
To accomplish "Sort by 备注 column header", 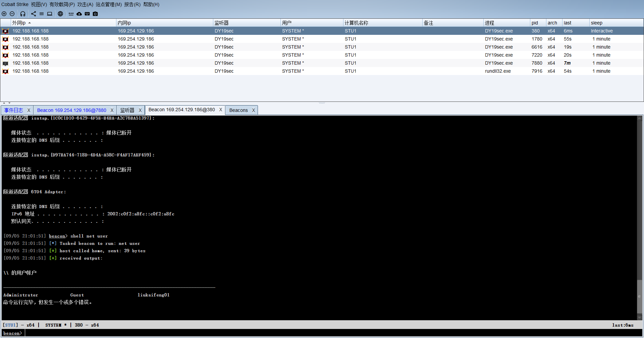I will tap(453, 23).
